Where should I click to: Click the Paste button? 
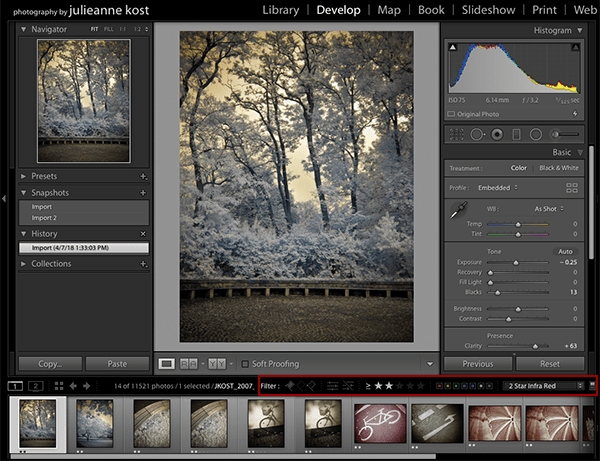[117, 364]
